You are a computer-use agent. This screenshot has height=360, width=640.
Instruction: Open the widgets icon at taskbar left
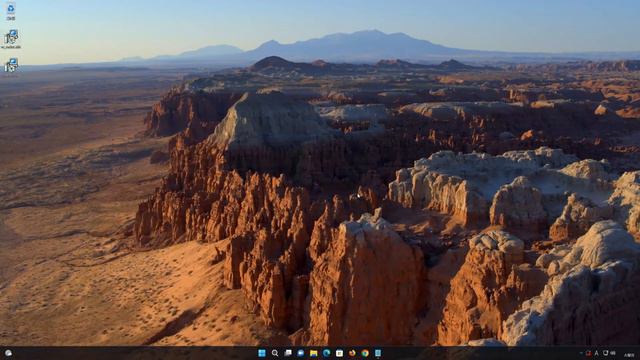(x=8, y=353)
